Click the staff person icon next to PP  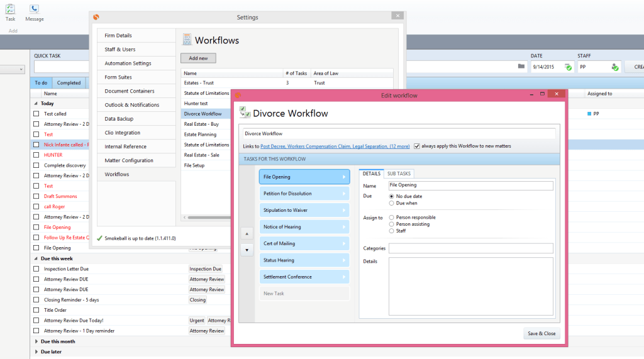pyautogui.click(x=614, y=67)
